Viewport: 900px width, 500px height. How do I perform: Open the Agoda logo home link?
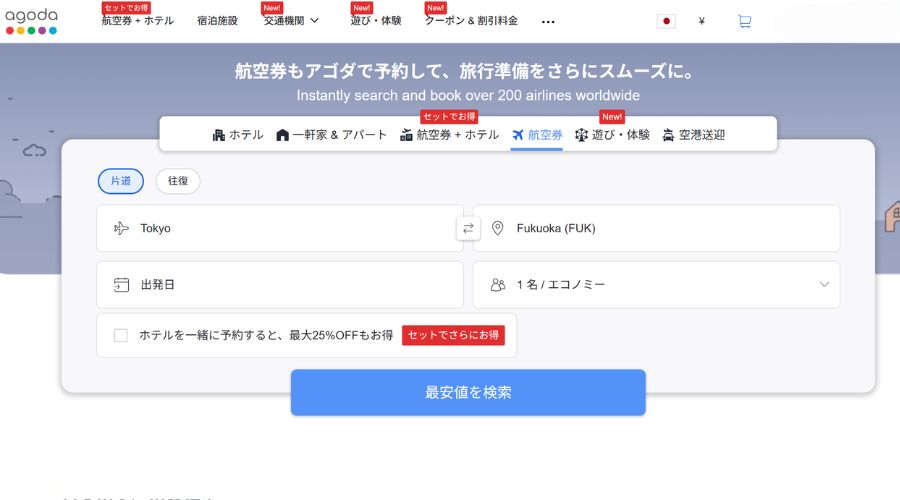coord(31,21)
